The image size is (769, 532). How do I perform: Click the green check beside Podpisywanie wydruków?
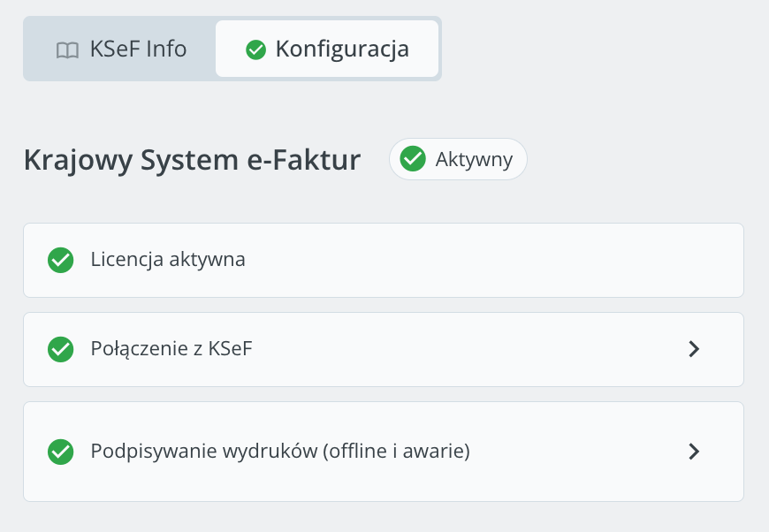pos(60,452)
